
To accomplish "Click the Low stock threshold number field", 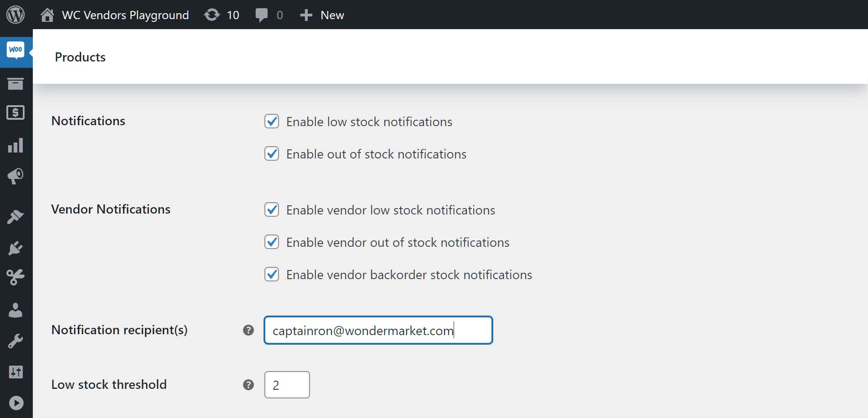I will tap(287, 385).
